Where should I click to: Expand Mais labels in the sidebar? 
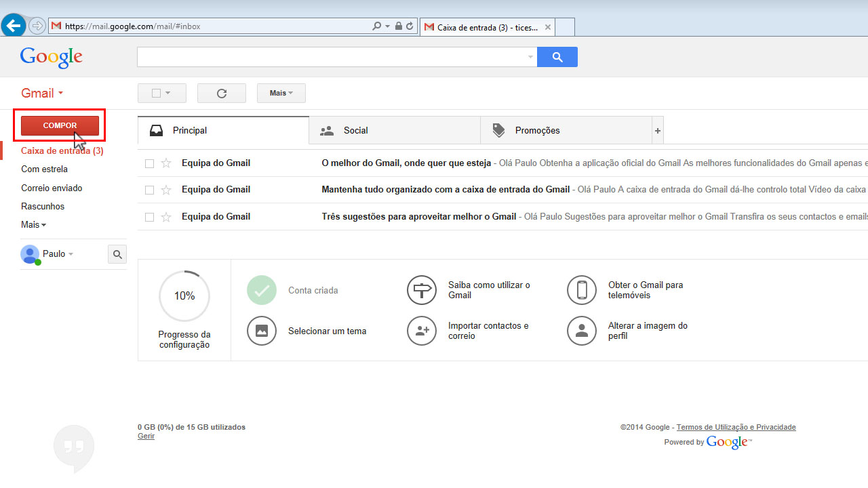34,224
